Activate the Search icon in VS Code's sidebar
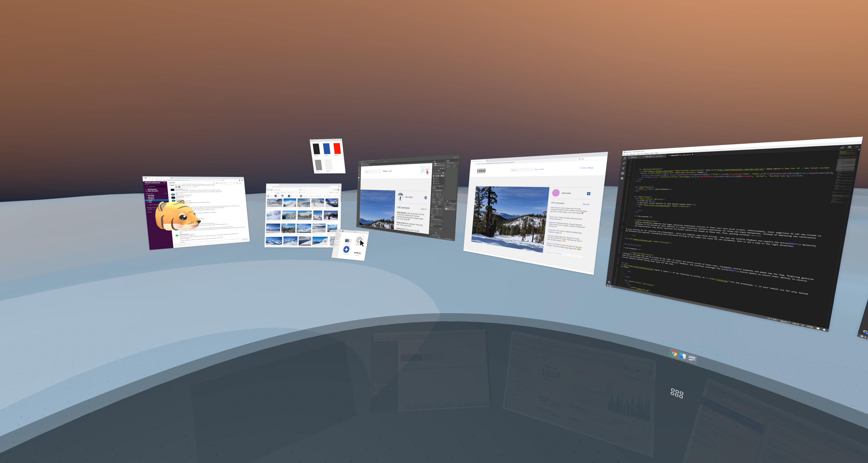This screenshot has width=868, height=463. pos(624,164)
